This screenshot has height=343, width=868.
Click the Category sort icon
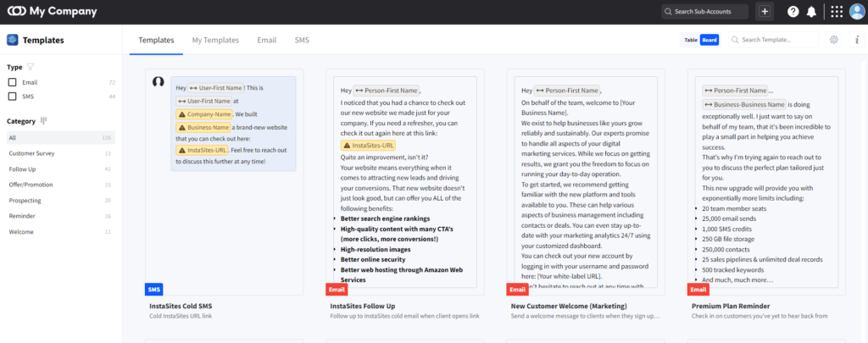[43, 120]
